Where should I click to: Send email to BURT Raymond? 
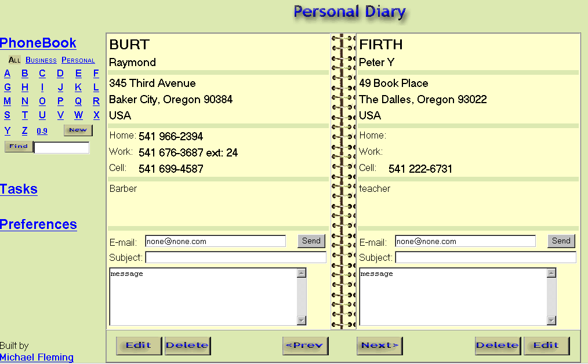311,241
